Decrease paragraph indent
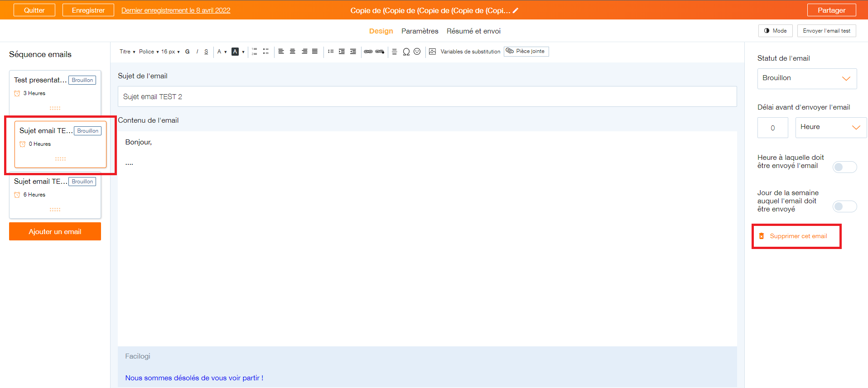 353,52
